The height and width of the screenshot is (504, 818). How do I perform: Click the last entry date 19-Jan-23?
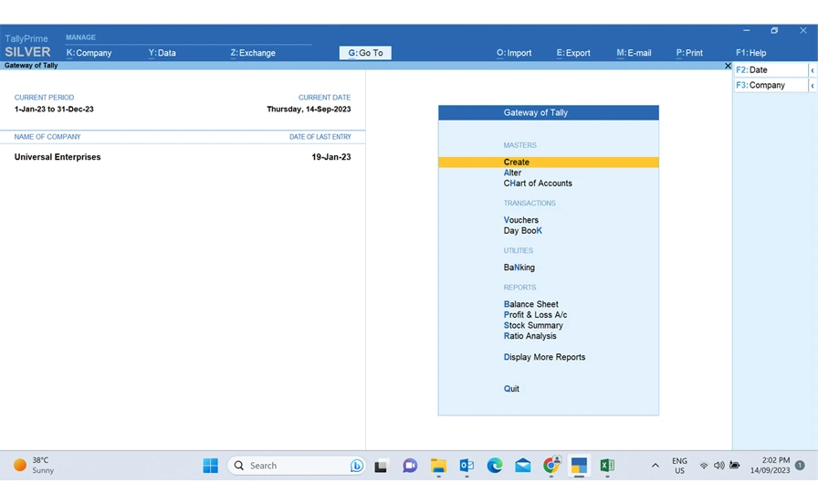pos(331,157)
